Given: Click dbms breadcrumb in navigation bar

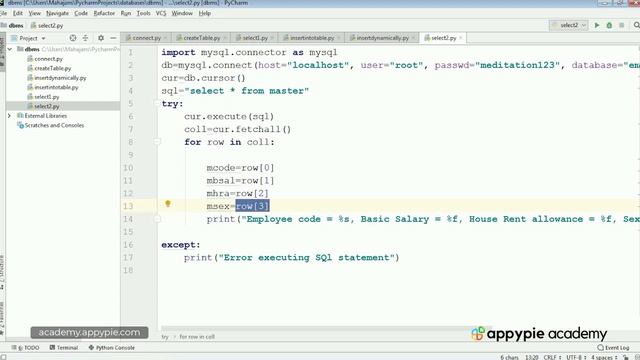Looking at the screenshot, I should tap(13, 25).
